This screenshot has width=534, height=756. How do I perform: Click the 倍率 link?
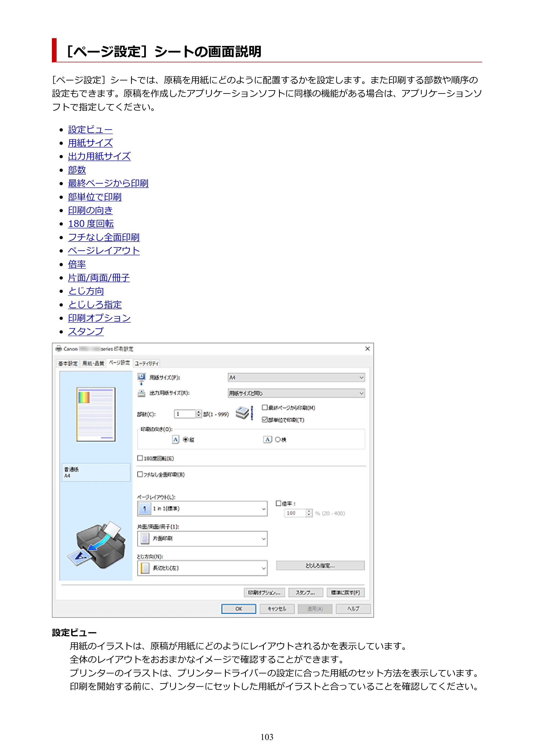click(x=77, y=264)
